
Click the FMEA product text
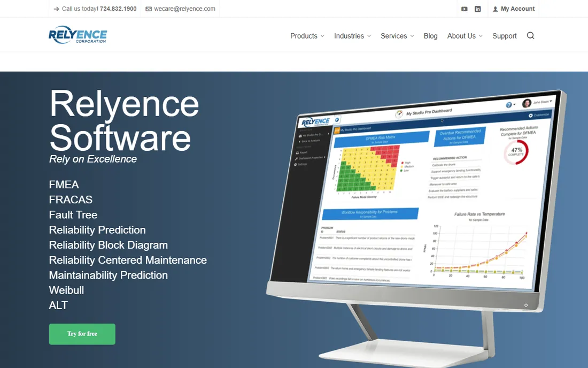pyautogui.click(x=64, y=185)
